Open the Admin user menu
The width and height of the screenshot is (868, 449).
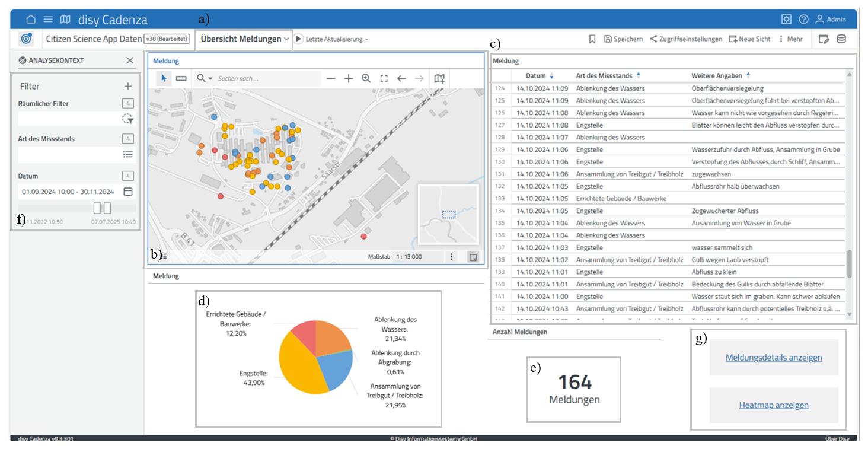coord(831,19)
